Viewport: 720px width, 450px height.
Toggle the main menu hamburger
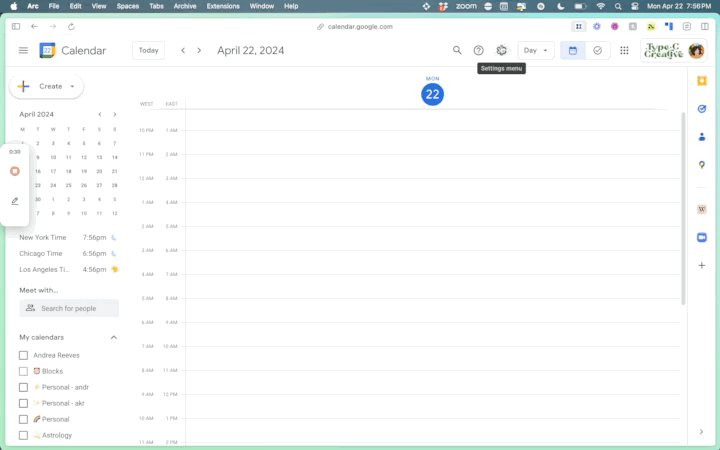pos(23,50)
